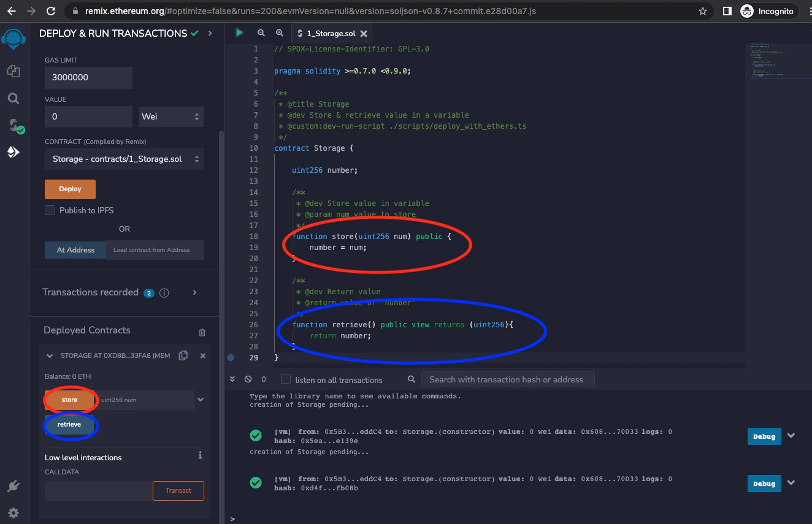Open the Remix home logo icon
Image resolution: width=812 pixels, height=524 pixels.
[x=13, y=39]
